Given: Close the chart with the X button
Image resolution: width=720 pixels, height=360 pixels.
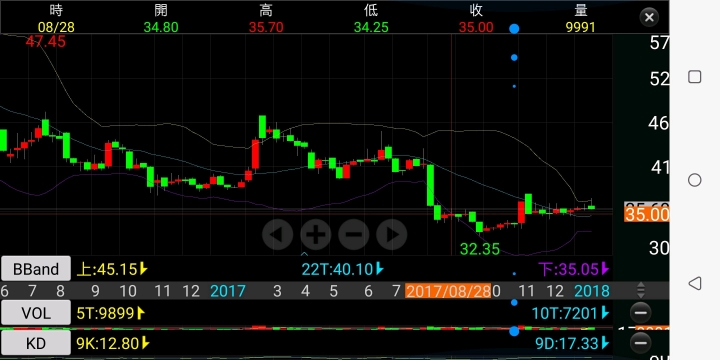Looking at the screenshot, I should pyautogui.click(x=649, y=17).
